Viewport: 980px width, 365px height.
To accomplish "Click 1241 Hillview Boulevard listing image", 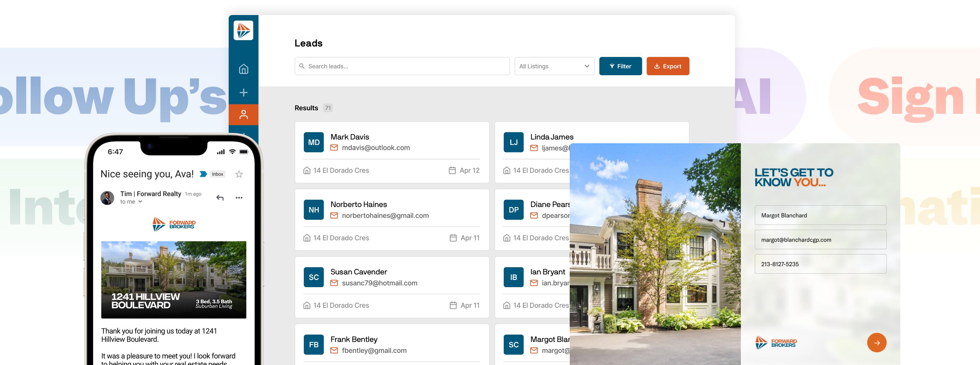I will pyautogui.click(x=173, y=279).
